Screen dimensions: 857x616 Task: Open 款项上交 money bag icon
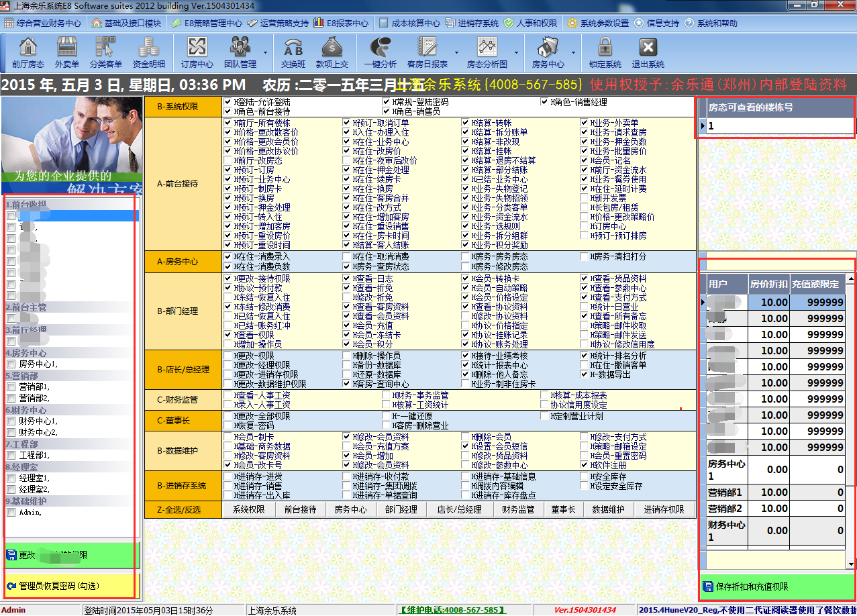(332, 52)
